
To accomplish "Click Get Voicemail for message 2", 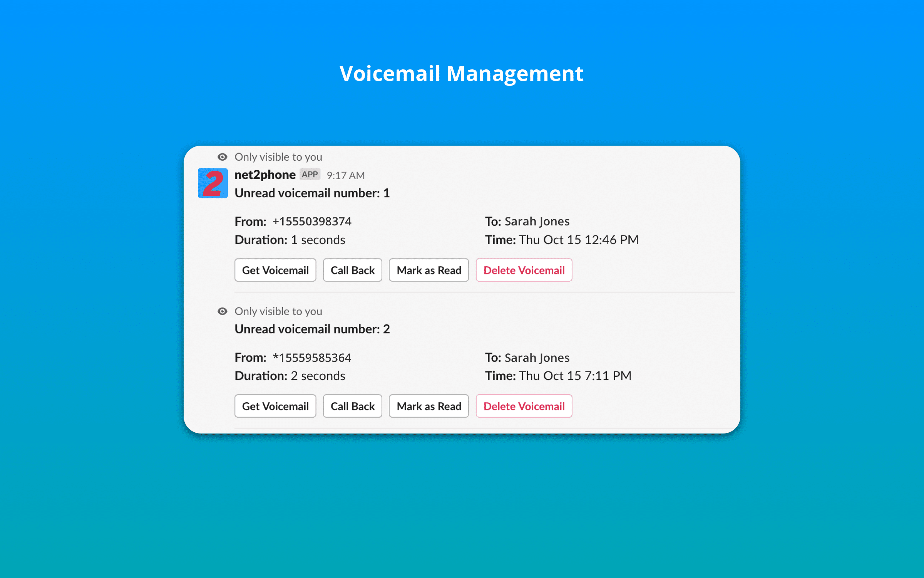I will (275, 405).
